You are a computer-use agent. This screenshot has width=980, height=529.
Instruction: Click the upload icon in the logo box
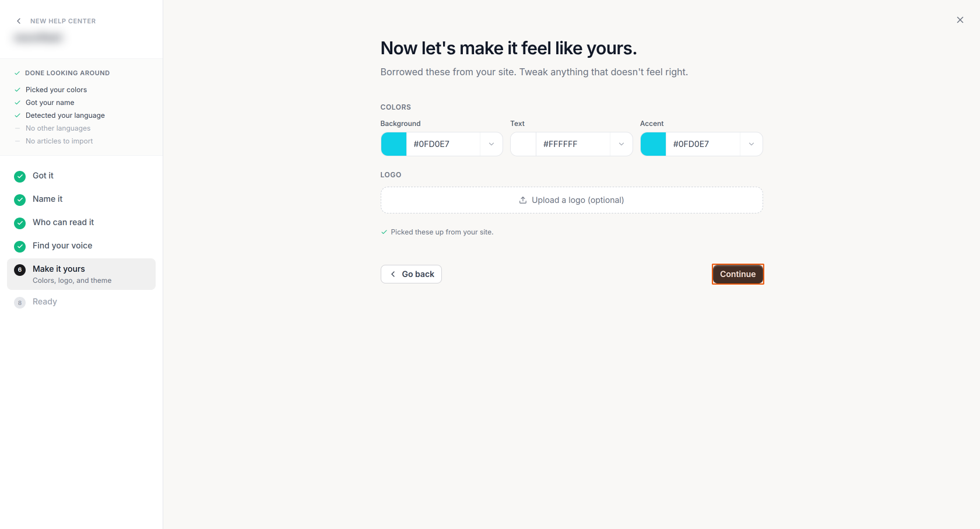click(523, 200)
